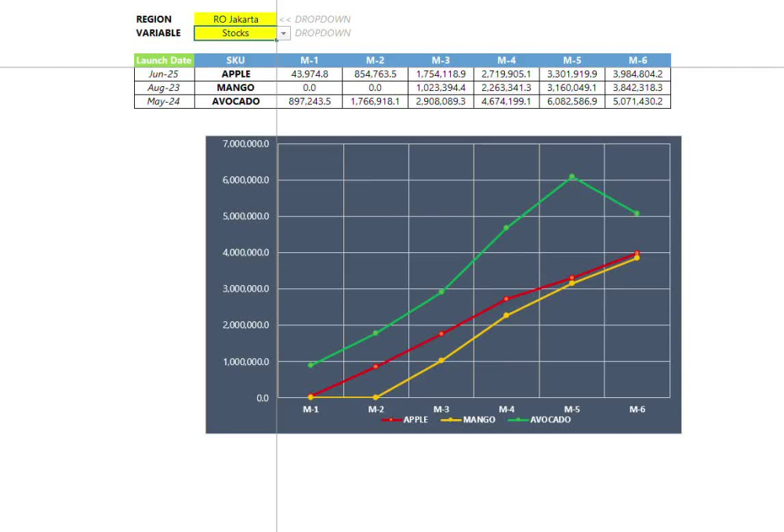Select the SKU header cell
Screen dimensions: 784x532
tap(235, 60)
